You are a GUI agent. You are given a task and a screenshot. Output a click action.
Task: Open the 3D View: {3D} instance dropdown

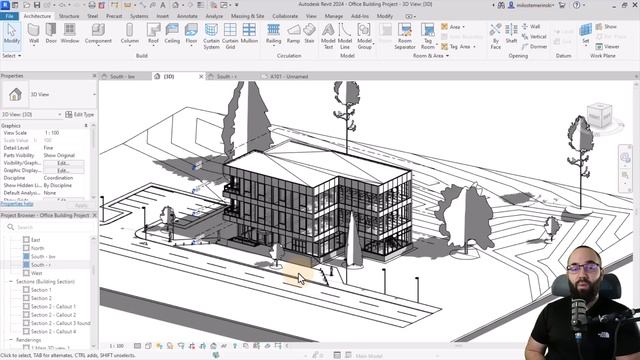click(60, 115)
